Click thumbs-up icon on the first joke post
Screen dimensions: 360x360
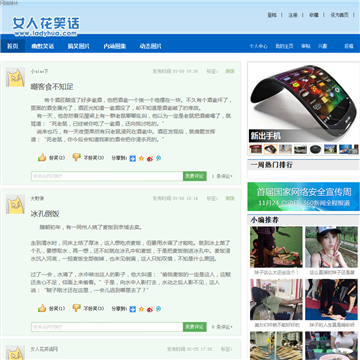[x=42, y=157]
